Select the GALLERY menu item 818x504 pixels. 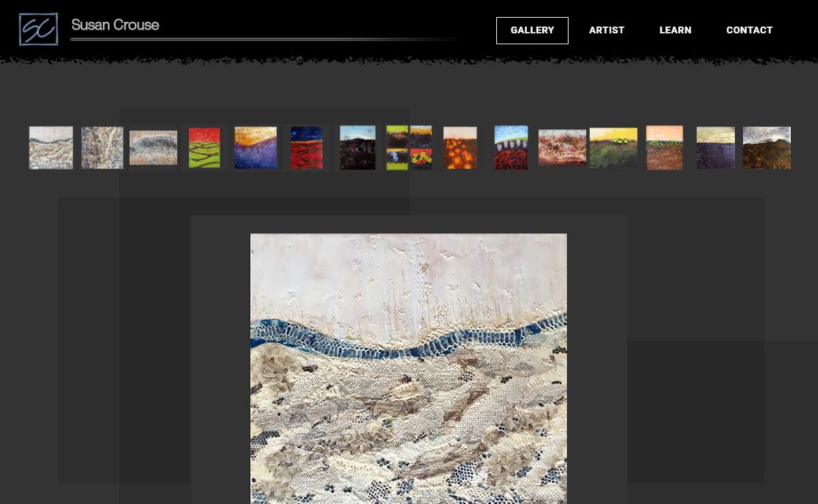pyautogui.click(x=532, y=31)
